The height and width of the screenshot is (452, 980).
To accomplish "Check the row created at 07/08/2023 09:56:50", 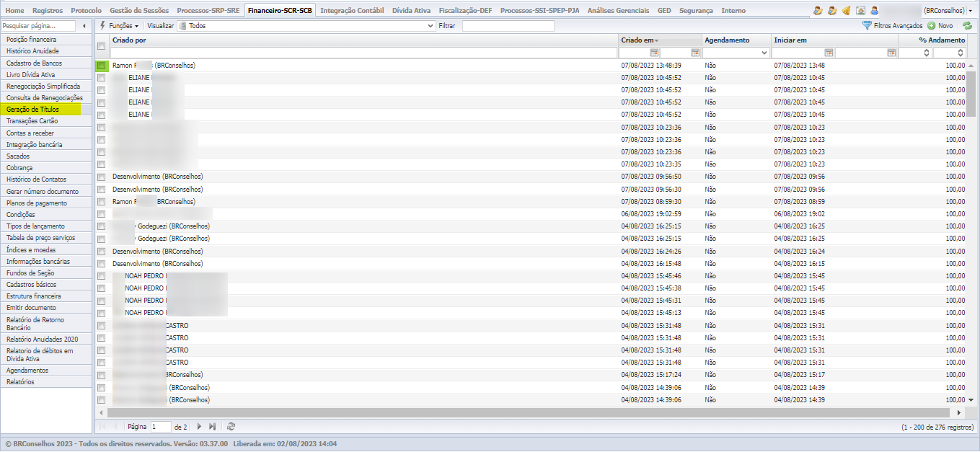I will (x=102, y=177).
